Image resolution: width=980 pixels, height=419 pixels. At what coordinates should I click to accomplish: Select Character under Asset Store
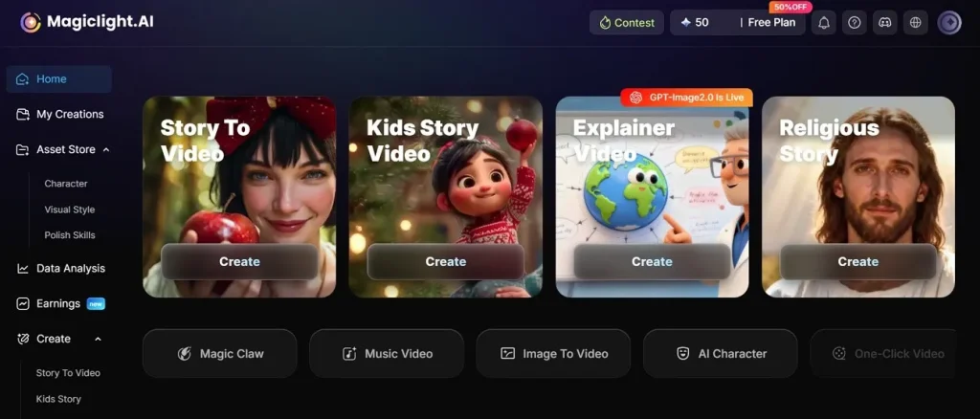pyautogui.click(x=66, y=184)
